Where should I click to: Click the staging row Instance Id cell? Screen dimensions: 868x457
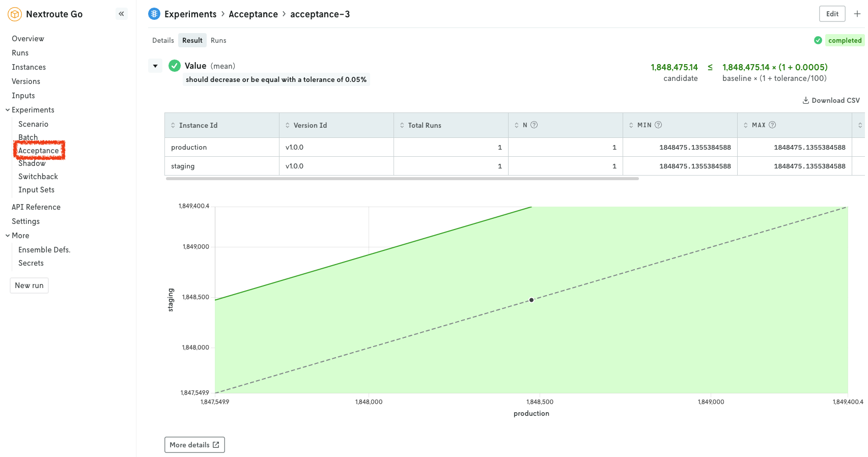(222, 166)
